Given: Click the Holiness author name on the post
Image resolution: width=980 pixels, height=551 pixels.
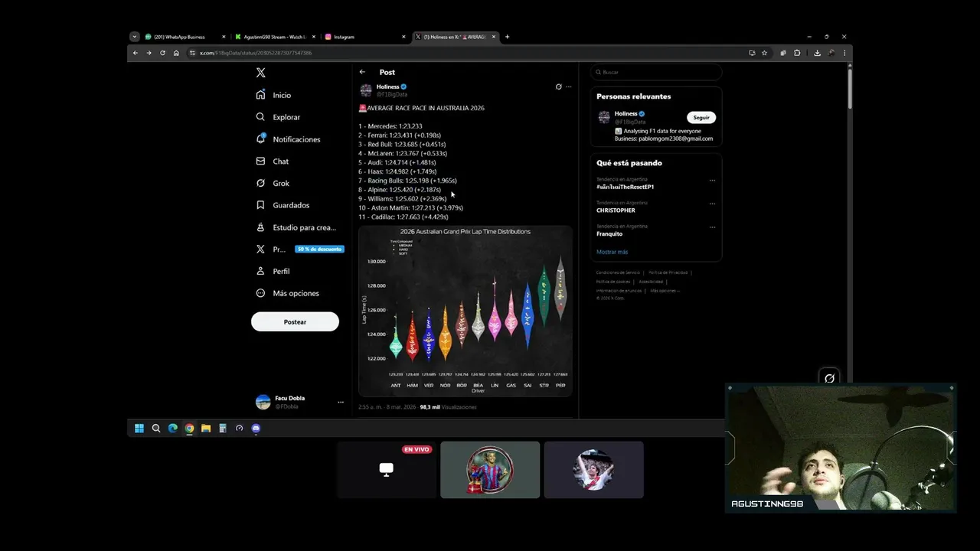Looking at the screenshot, I should click(387, 86).
